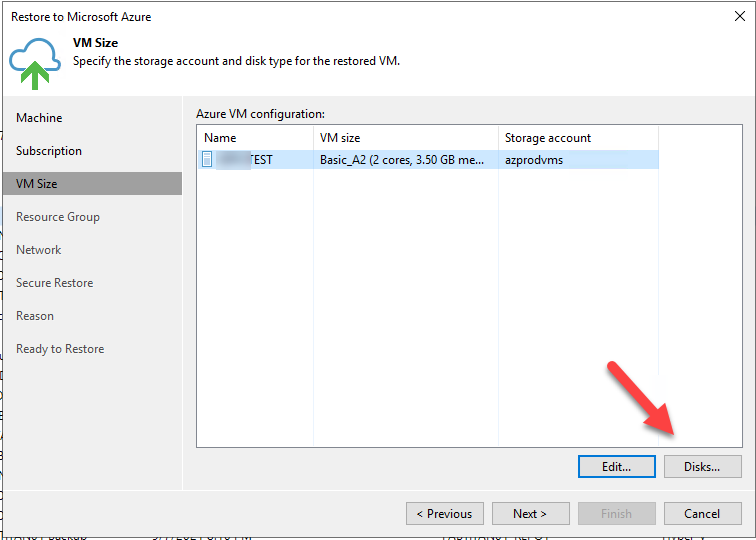Select the azprodvms storage account cell

[x=579, y=160]
